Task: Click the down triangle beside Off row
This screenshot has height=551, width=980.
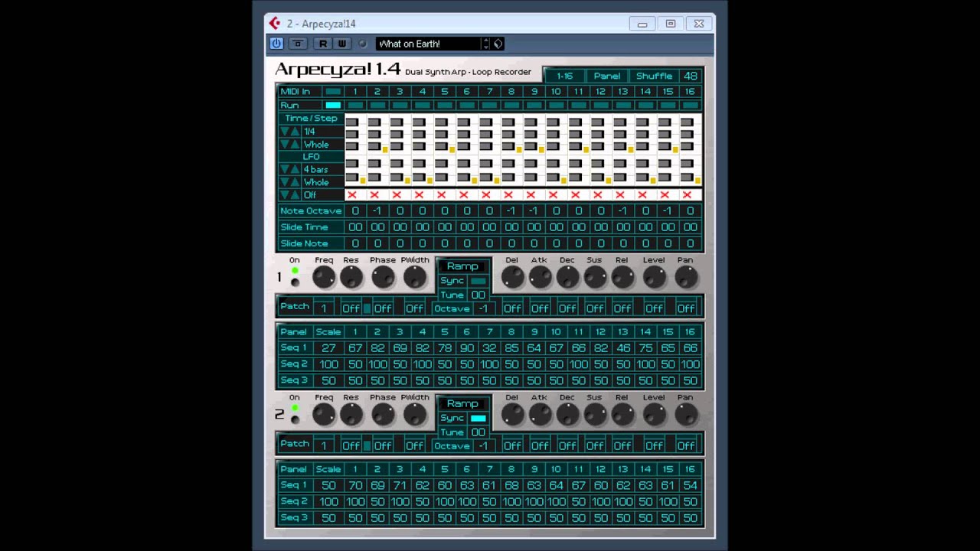Action: coord(284,195)
